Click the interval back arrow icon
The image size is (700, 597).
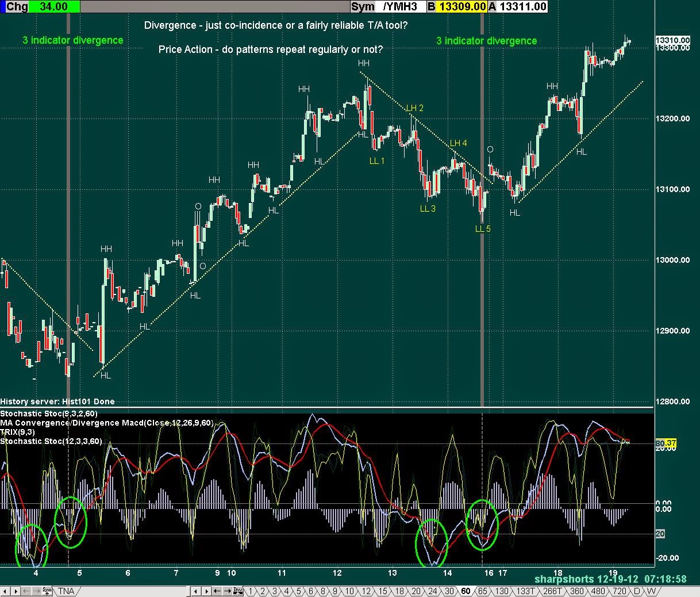(x=217, y=591)
